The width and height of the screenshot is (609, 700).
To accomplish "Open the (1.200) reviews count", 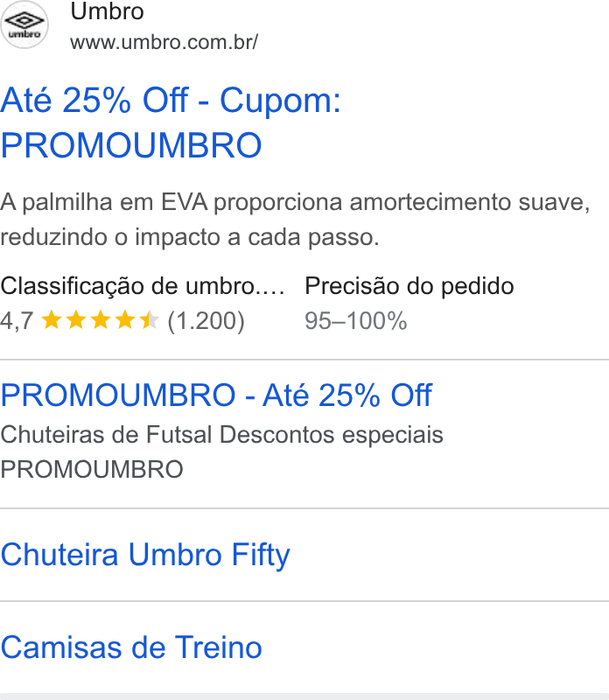I will point(206,321).
